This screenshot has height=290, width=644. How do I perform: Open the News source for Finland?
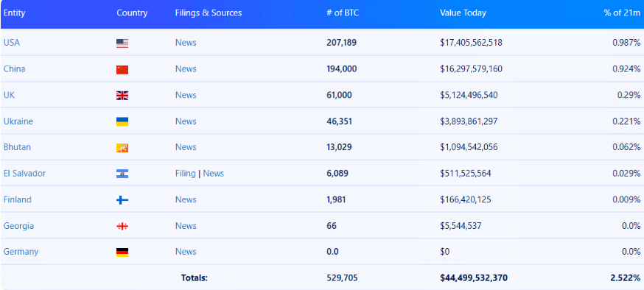tap(186, 199)
